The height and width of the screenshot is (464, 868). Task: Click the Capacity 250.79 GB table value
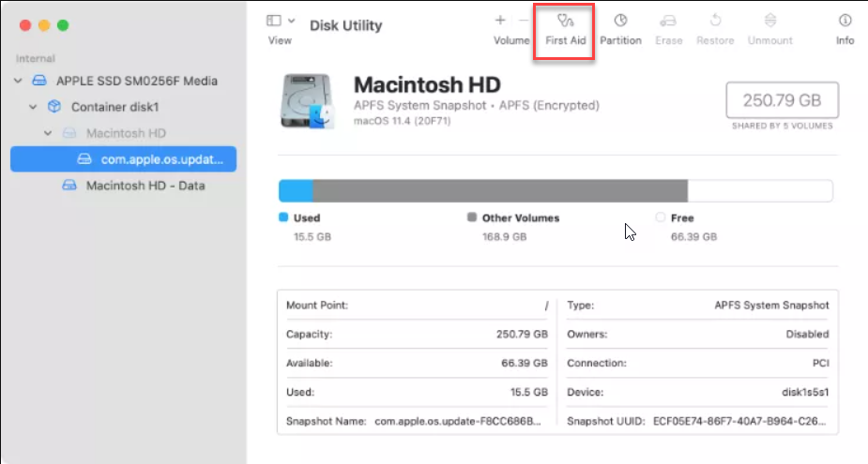pos(522,334)
